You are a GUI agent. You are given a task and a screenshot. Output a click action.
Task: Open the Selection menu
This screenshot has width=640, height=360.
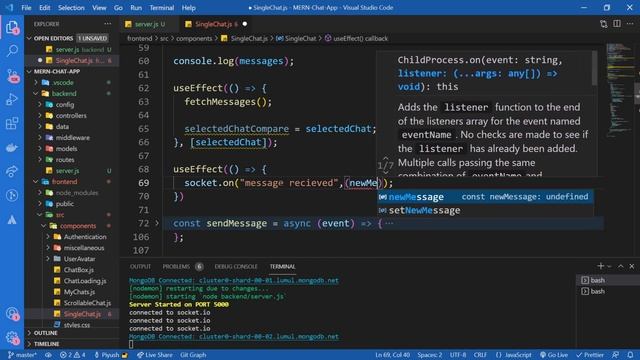click(x=71, y=8)
